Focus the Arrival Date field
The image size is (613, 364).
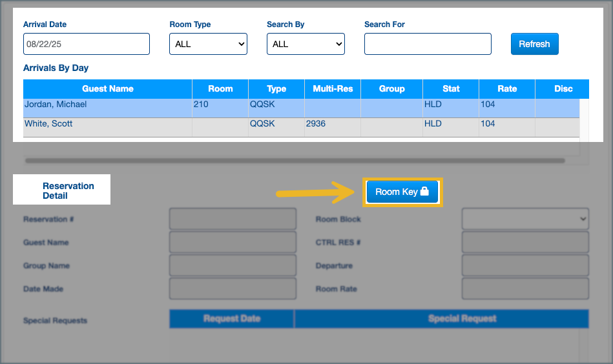(x=87, y=44)
